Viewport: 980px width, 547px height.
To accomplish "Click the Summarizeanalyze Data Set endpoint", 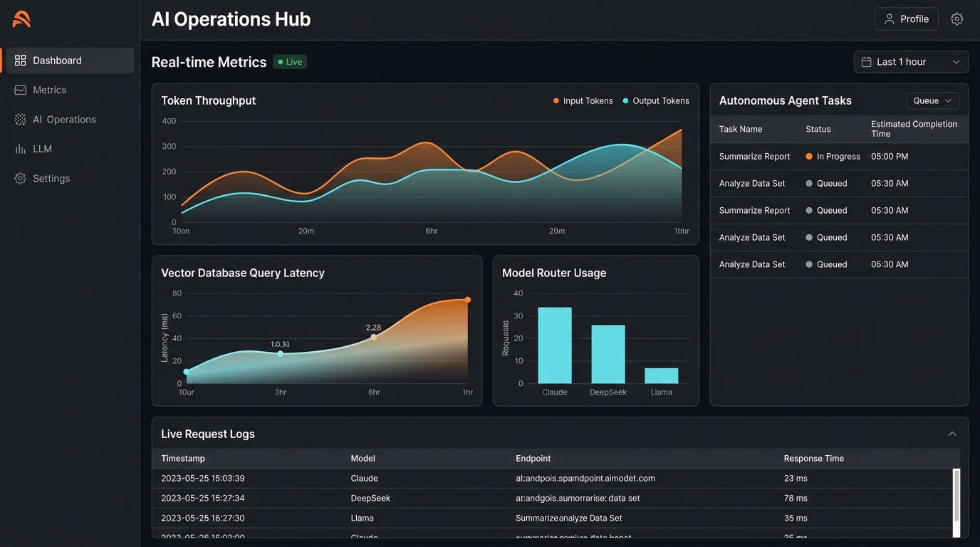I will click(x=569, y=519).
